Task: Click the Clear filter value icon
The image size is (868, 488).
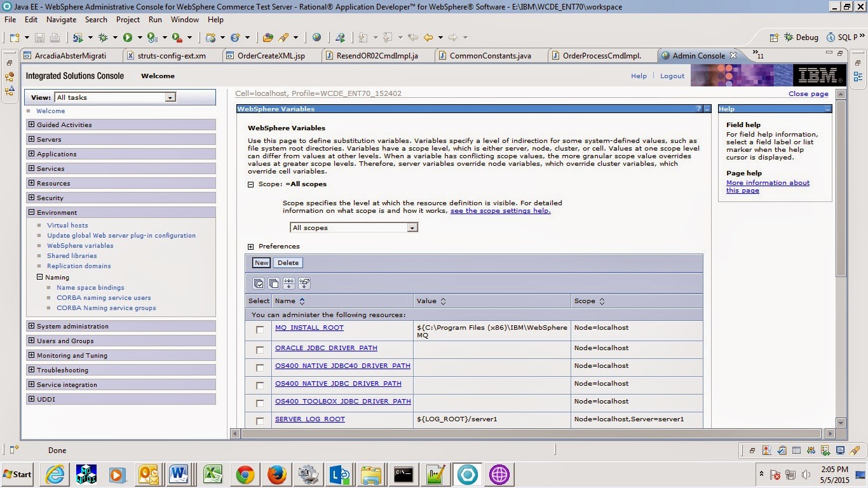Action: tap(304, 283)
